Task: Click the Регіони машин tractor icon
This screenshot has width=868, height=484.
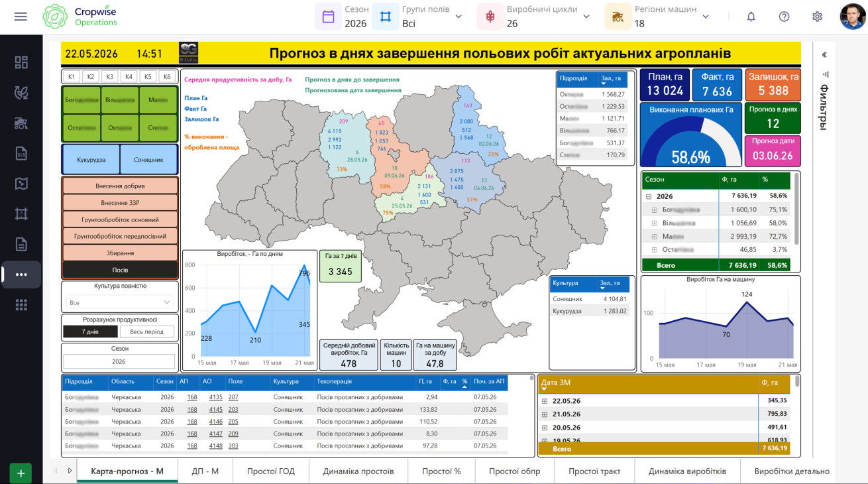Action: [618, 17]
